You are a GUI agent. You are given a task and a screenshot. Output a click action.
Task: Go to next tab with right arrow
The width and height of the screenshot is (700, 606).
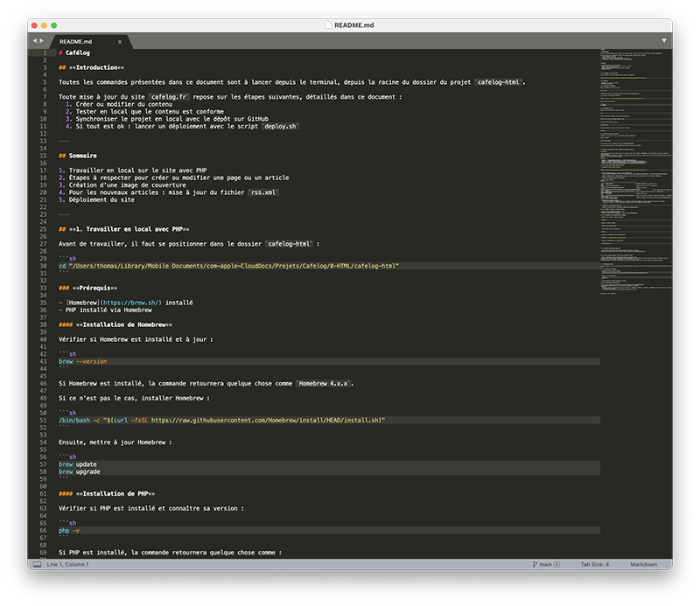click(41, 40)
